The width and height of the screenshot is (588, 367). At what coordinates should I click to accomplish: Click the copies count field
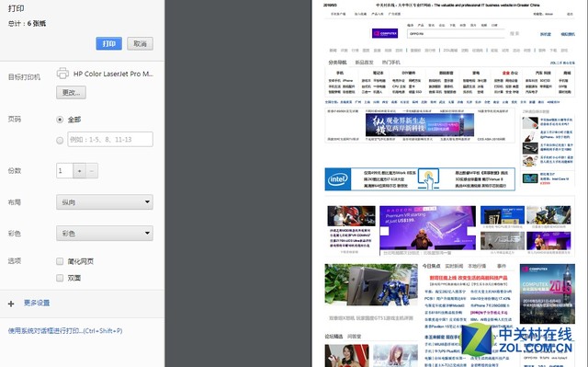(64, 171)
